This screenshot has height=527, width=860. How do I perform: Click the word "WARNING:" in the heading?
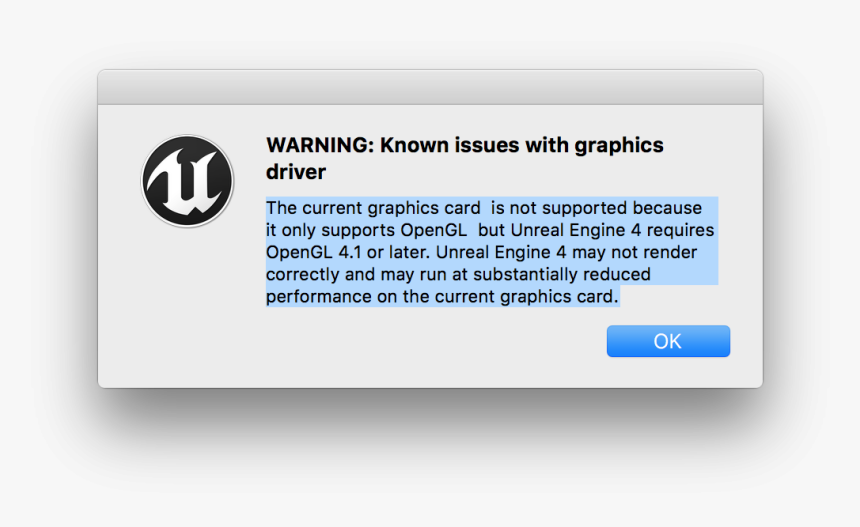[320, 145]
